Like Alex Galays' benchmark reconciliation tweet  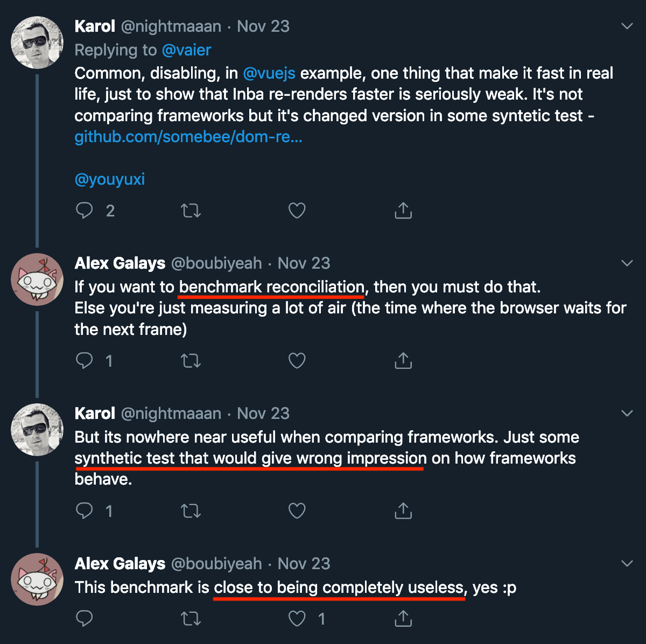[x=297, y=360]
